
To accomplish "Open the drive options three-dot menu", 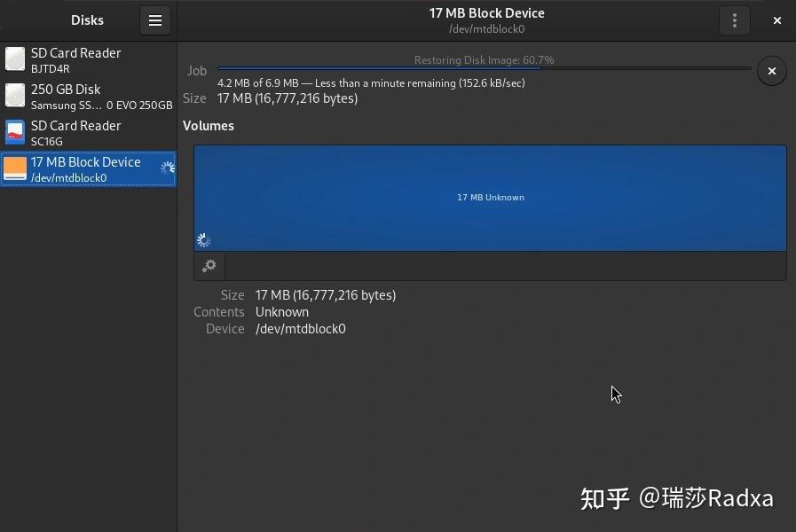I will coord(734,20).
